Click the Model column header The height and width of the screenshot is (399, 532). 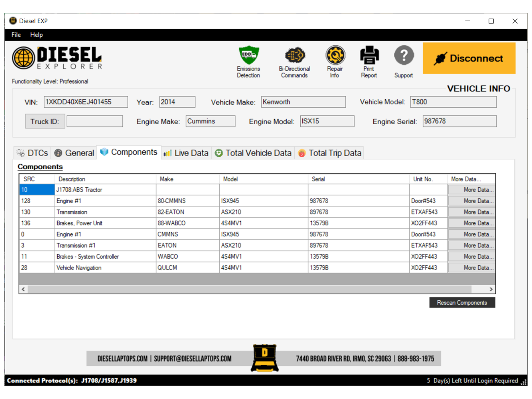[x=264, y=179]
